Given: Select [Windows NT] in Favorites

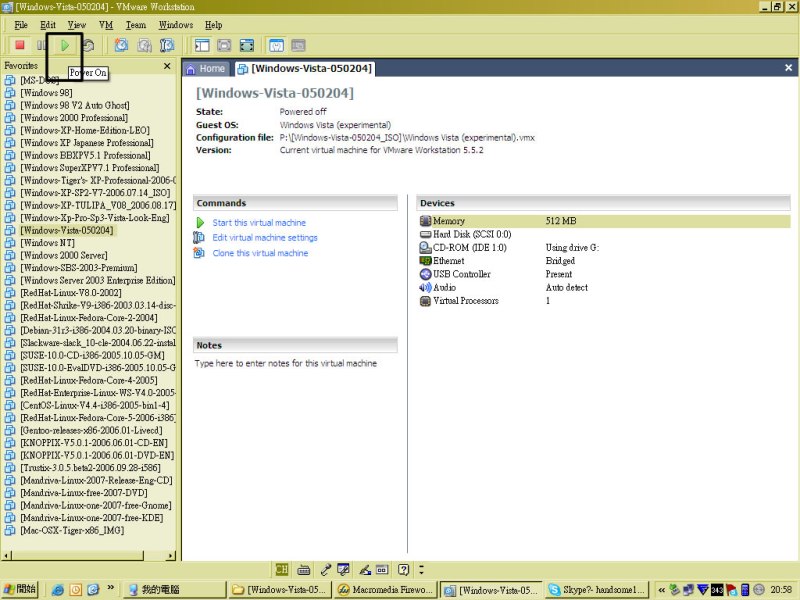Looking at the screenshot, I should point(47,242).
